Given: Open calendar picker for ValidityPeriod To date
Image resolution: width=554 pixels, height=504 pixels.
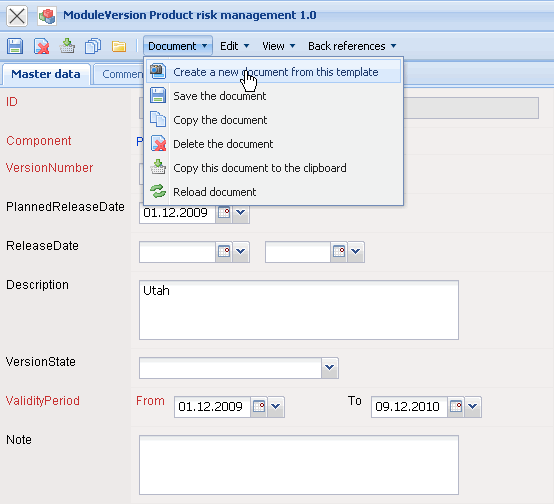Looking at the screenshot, I should [x=456, y=406].
